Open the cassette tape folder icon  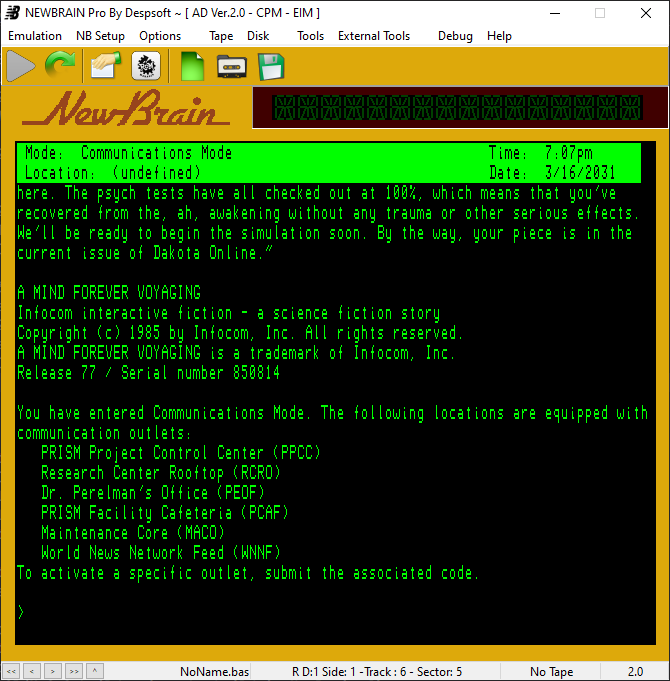[x=232, y=66]
